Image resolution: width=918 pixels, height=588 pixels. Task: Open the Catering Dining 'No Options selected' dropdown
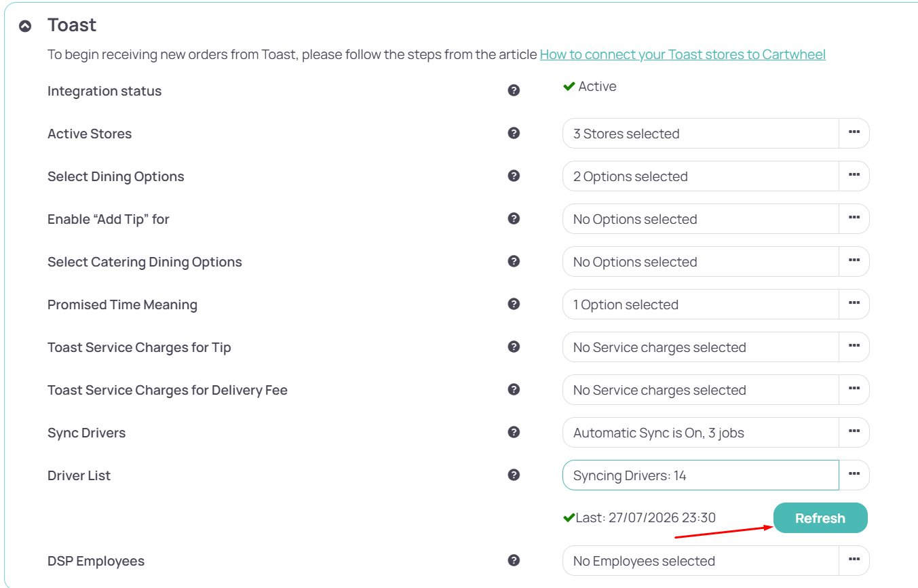click(x=701, y=262)
